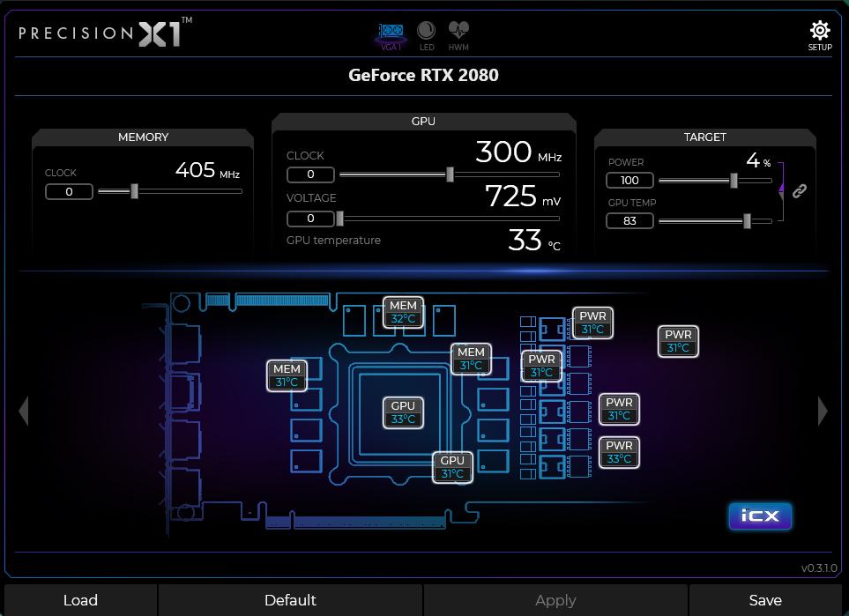The width and height of the screenshot is (849, 616).
Task: Click the PWR sensor tag beside MEM tag
Action: click(541, 366)
